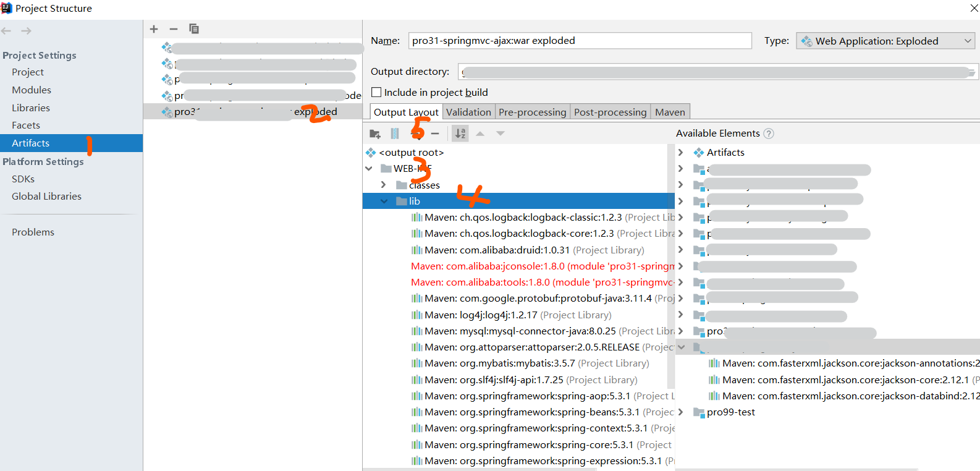Click the Artifacts node icon in Available Elements
Screen dimensions: 980x471
tap(699, 153)
